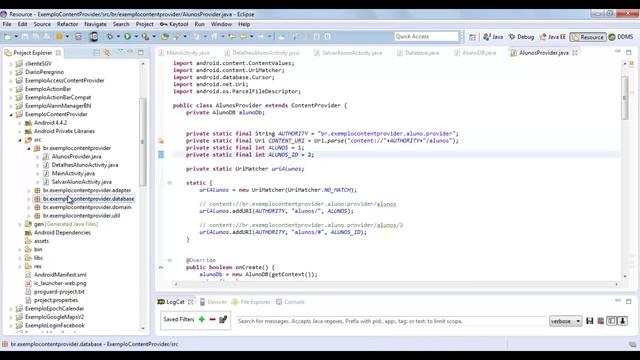Expand the ExemploActionBar project node
The width and height of the screenshot is (640, 360).
[x=11, y=89]
